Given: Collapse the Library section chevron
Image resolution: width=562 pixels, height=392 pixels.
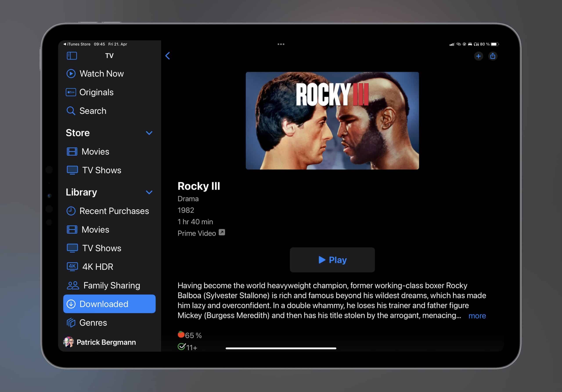Looking at the screenshot, I should click(149, 192).
